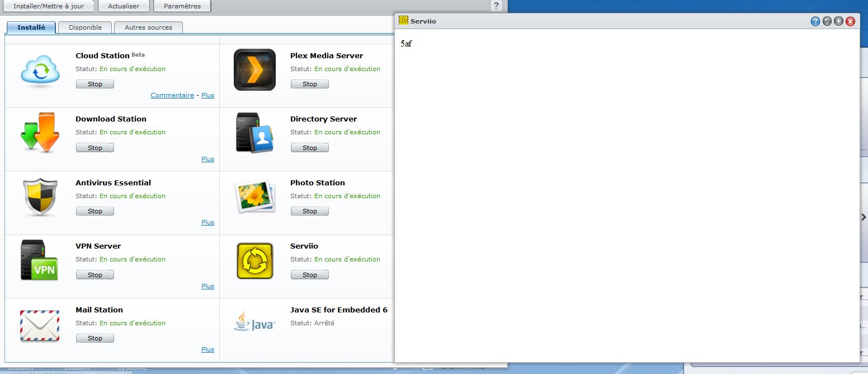The image size is (868, 374).
Task: Click the Plex Media Server title
Action: click(x=327, y=55)
